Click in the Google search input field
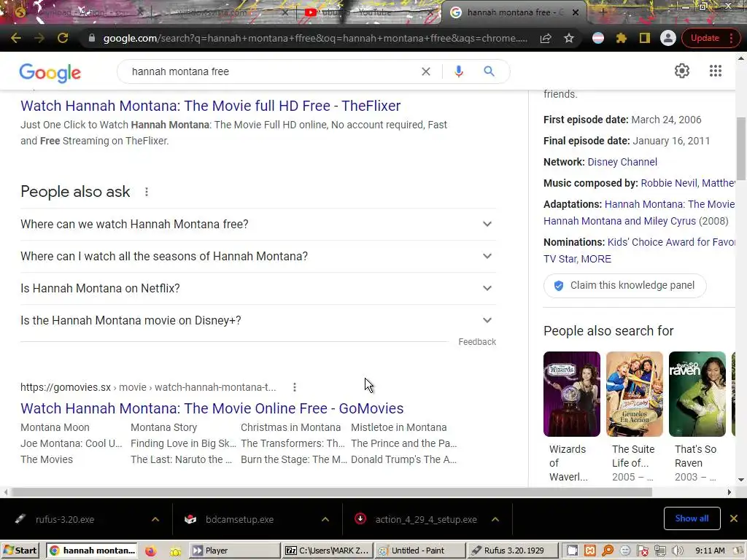The image size is (747, 560). point(271,71)
